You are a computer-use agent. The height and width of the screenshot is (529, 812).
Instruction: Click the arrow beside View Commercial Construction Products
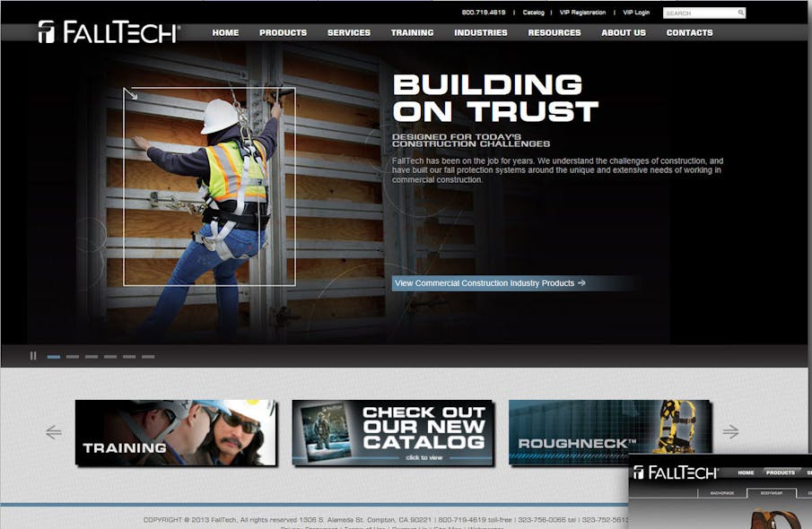click(x=583, y=282)
